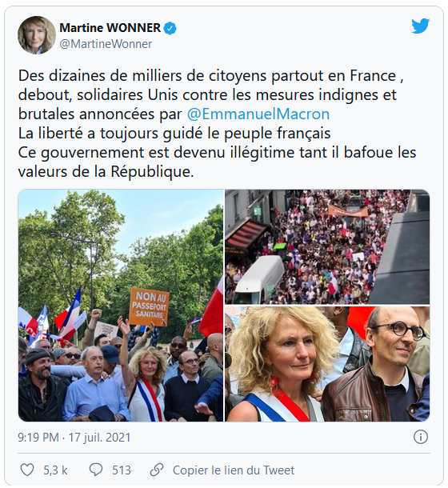Select Copier le lien du Tweet
This screenshot has height=488, width=448.
click(x=234, y=470)
